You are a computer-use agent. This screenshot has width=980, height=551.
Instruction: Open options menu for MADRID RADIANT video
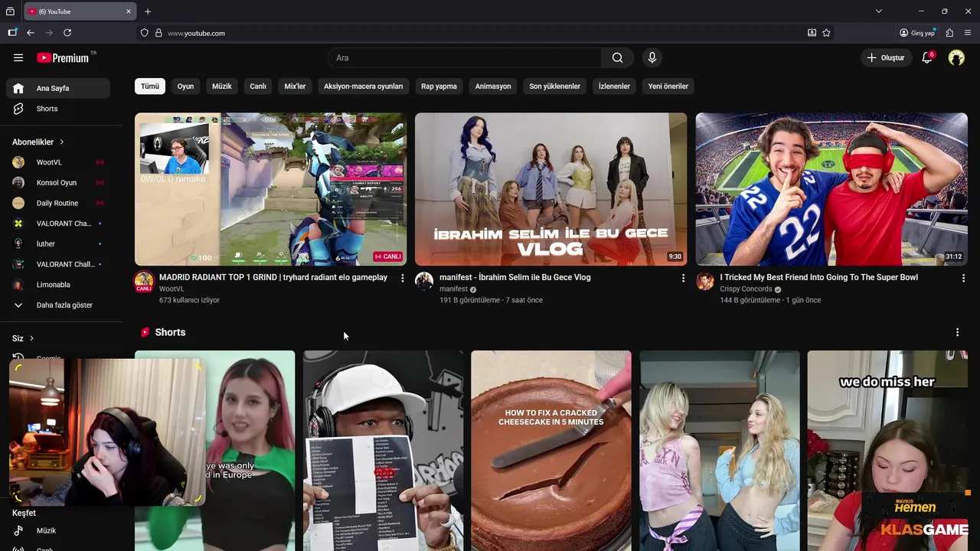click(x=403, y=278)
